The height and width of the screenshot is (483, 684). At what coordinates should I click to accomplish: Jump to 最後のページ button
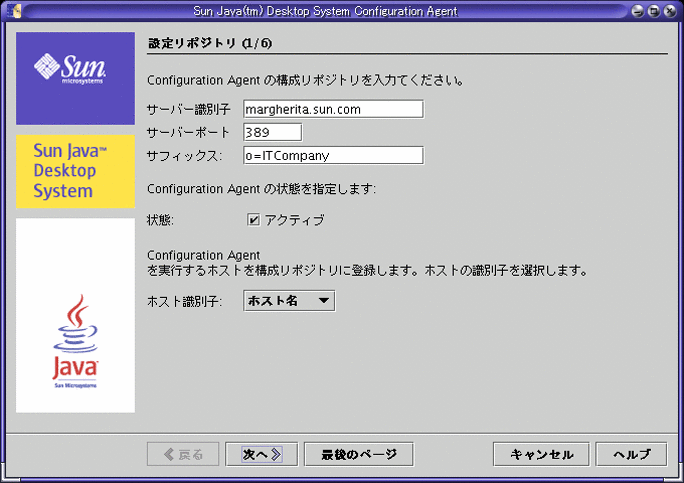click(x=359, y=454)
